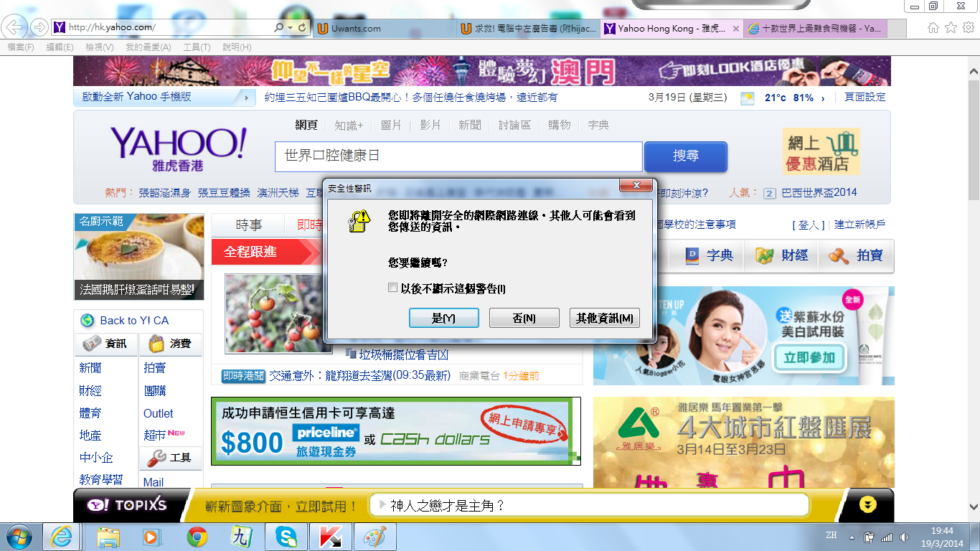Viewport: 980px width, 551px height.
Task: Click the 垃圾桶擺位看吉凶 headline link
Action: point(404,354)
